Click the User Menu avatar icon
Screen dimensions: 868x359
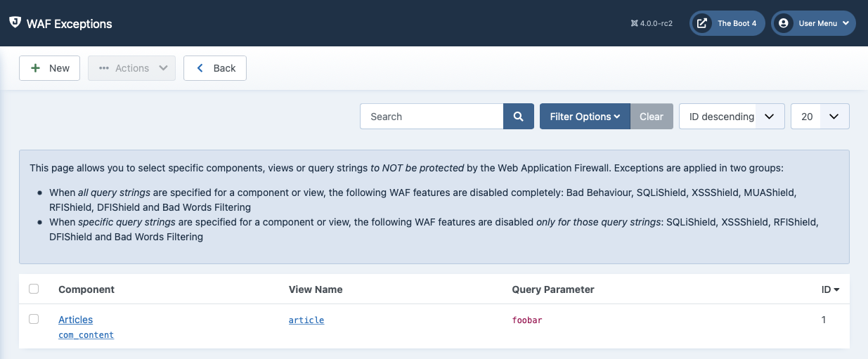pos(783,23)
